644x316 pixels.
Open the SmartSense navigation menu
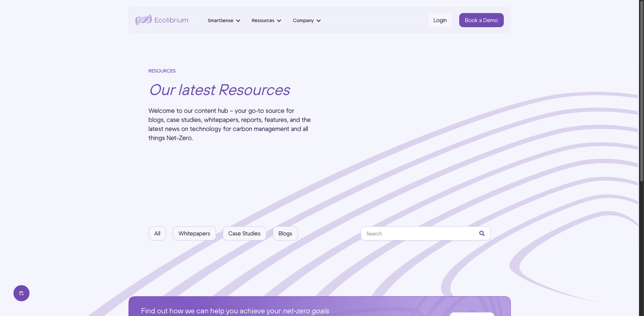pos(220,21)
